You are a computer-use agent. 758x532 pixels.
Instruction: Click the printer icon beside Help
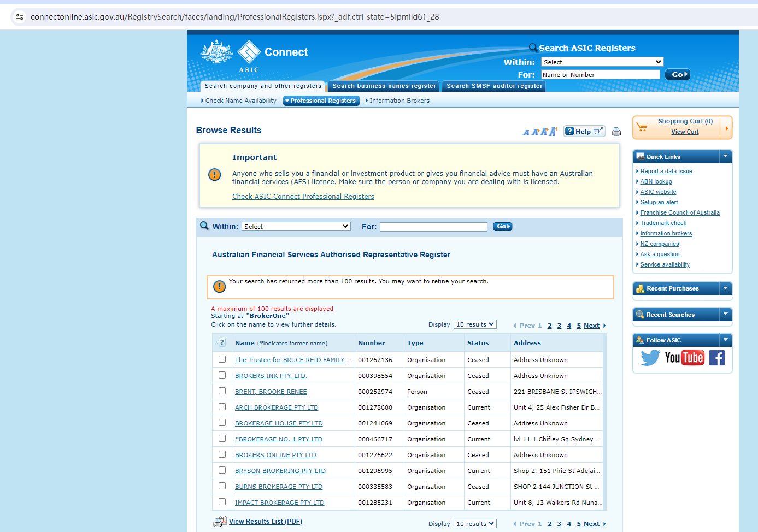pos(616,132)
